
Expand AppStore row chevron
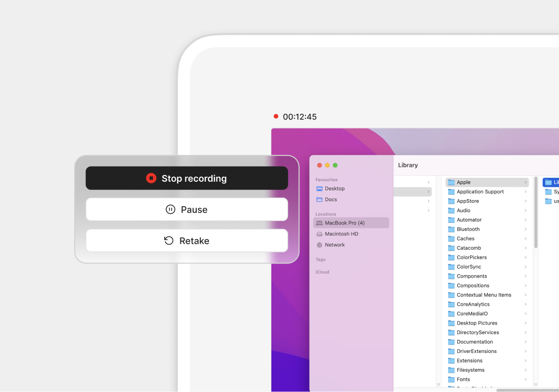point(525,201)
